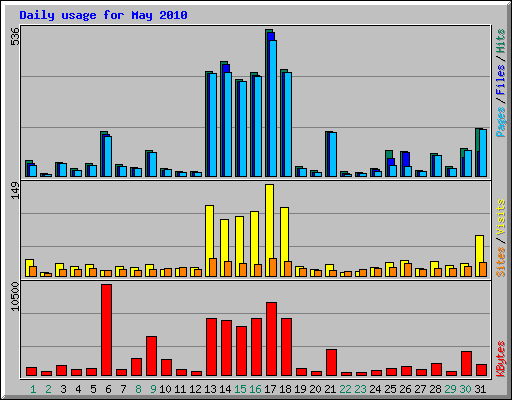Click day 8 on the x-axis
The height and width of the screenshot is (400, 512).
[138, 389]
